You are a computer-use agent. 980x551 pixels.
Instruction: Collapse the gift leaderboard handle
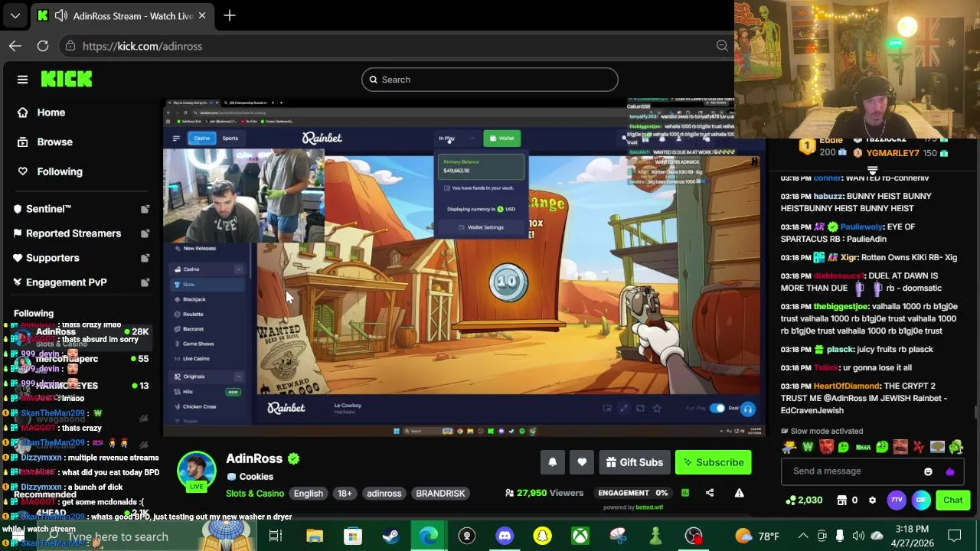pos(872,170)
